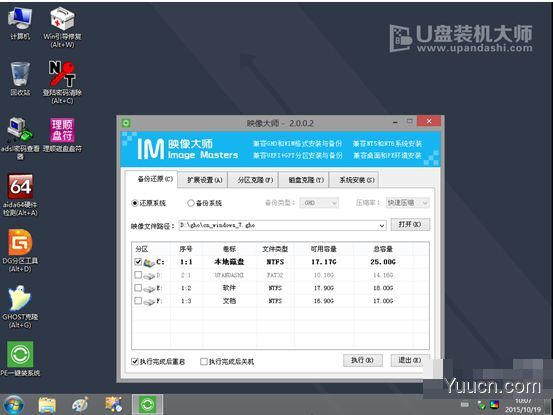This screenshot has height=415, width=553.
Task: Open the 计算机 desktop icon
Action: (20, 23)
